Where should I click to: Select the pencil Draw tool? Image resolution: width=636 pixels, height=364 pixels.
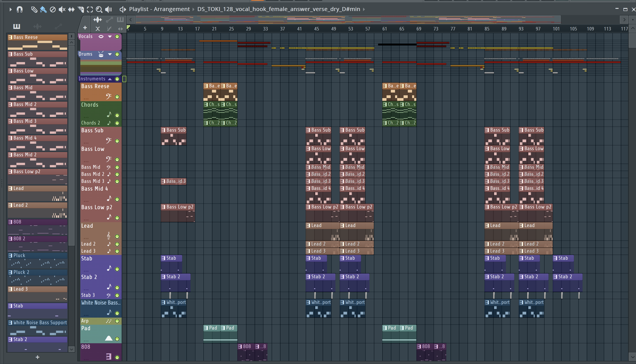point(34,9)
